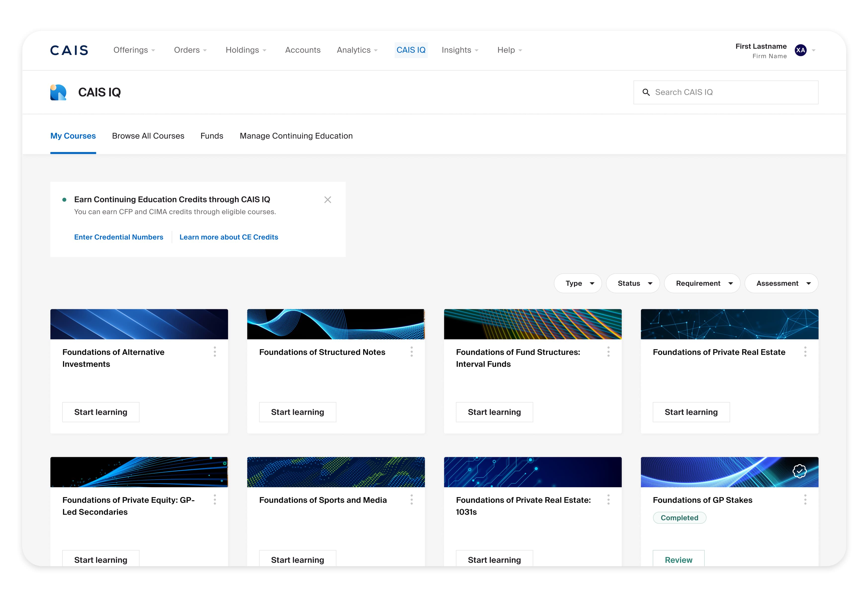868x597 pixels.
Task: Open options menu for Foundations of Sports and Media
Action: [x=411, y=499]
